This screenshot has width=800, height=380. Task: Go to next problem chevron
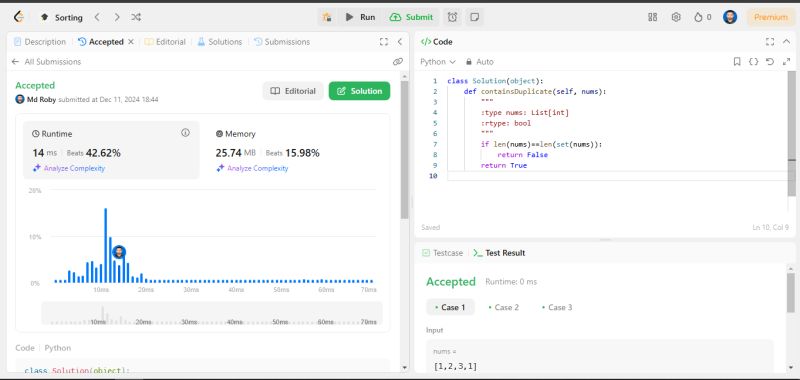point(117,17)
